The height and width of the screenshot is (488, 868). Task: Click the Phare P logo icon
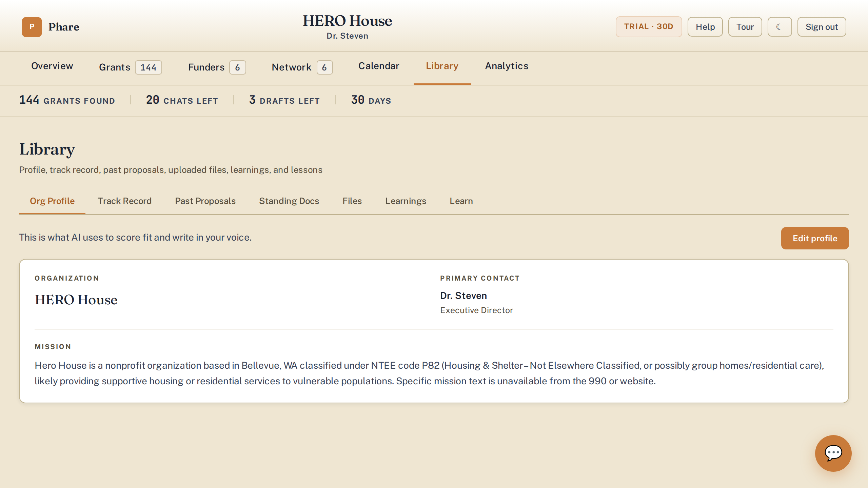[x=32, y=27]
